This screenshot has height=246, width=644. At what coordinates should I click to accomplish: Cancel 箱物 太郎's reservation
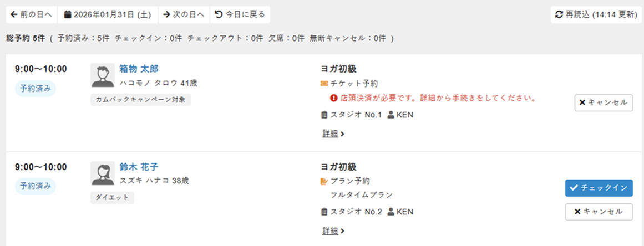click(x=603, y=102)
